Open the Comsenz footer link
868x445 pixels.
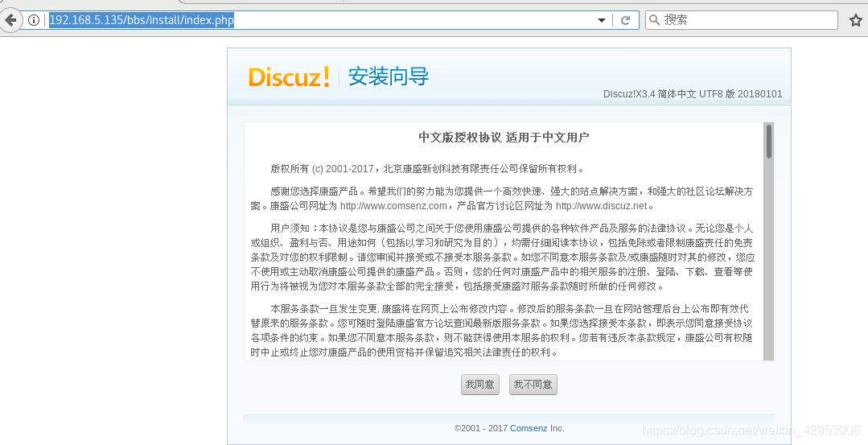(x=529, y=428)
